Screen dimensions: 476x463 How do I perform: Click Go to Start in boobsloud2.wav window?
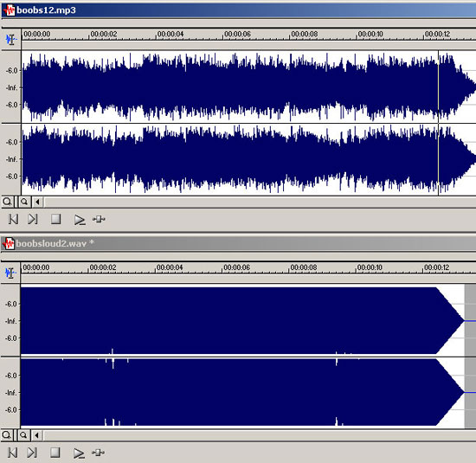(x=12, y=453)
